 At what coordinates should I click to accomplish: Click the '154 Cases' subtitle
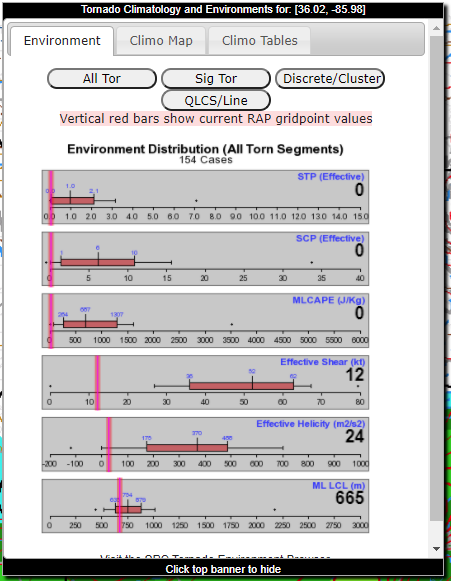click(206, 160)
